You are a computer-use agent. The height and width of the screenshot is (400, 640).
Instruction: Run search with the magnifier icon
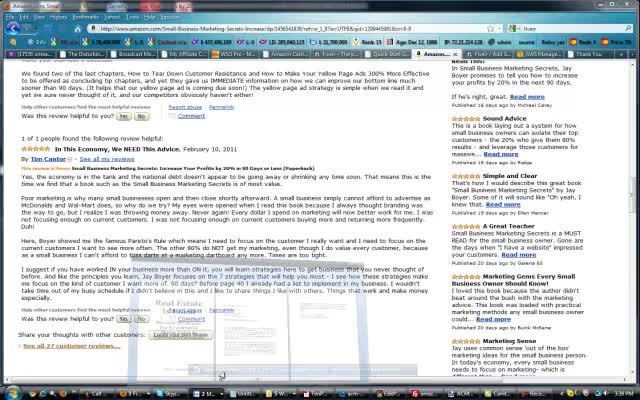point(628,29)
